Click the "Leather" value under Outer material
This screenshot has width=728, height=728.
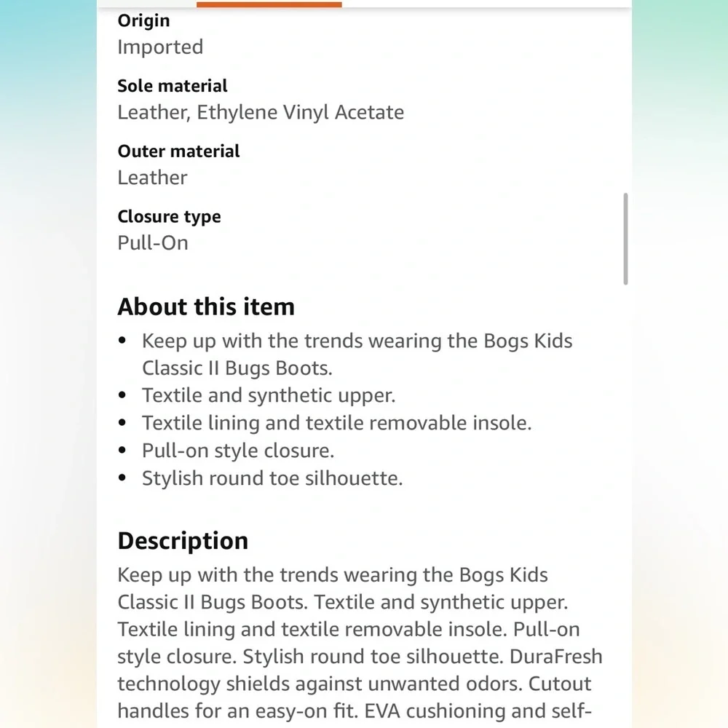click(152, 178)
